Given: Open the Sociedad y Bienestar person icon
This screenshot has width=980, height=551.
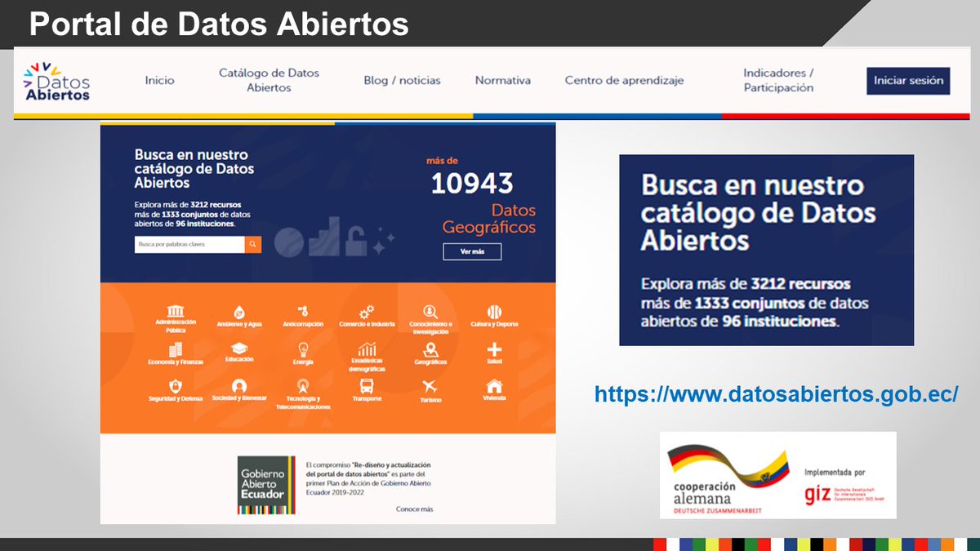Looking at the screenshot, I should pyautogui.click(x=238, y=386).
